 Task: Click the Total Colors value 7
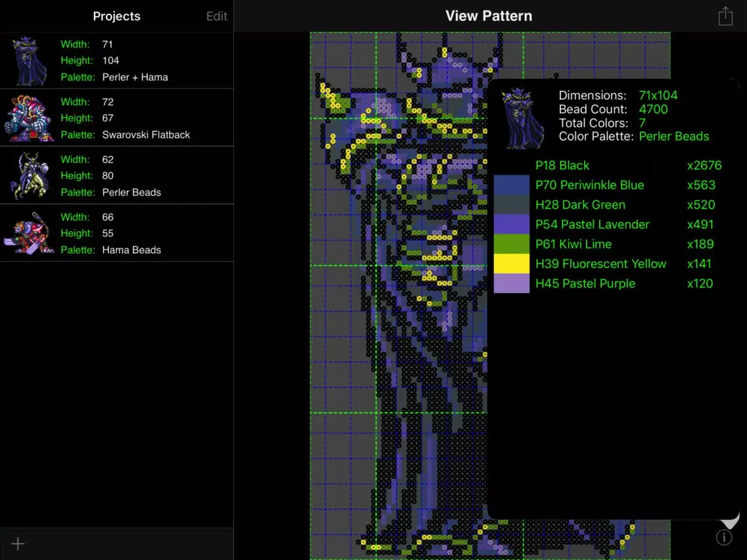point(642,123)
